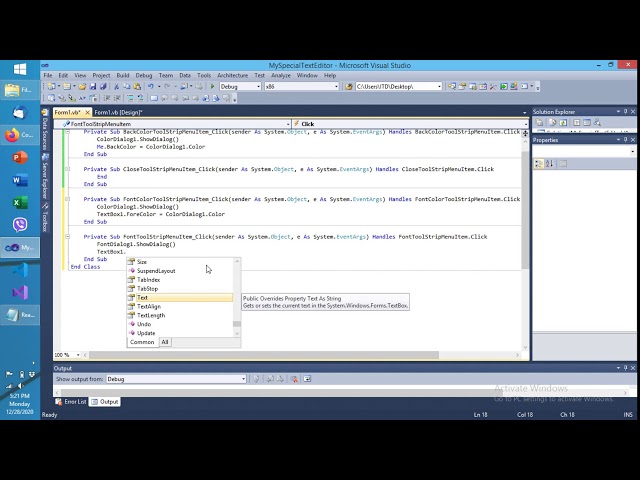This screenshot has height=480, width=640.
Task: Open the Build menu
Action: pyautogui.click(x=122, y=76)
